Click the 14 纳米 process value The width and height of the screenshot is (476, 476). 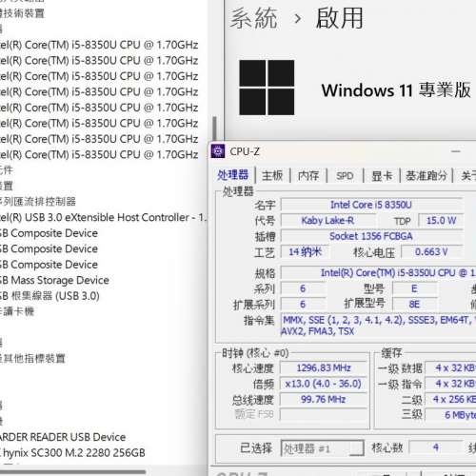point(305,252)
